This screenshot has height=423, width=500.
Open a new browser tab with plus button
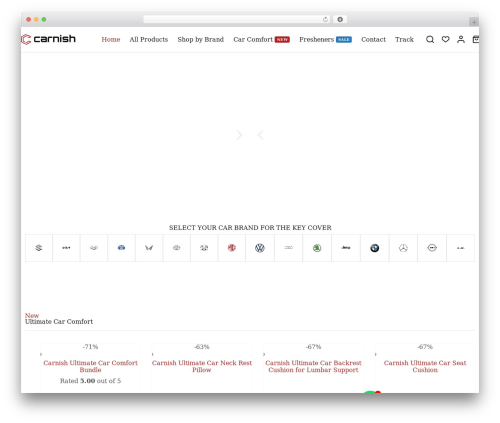click(x=474, y=22)
